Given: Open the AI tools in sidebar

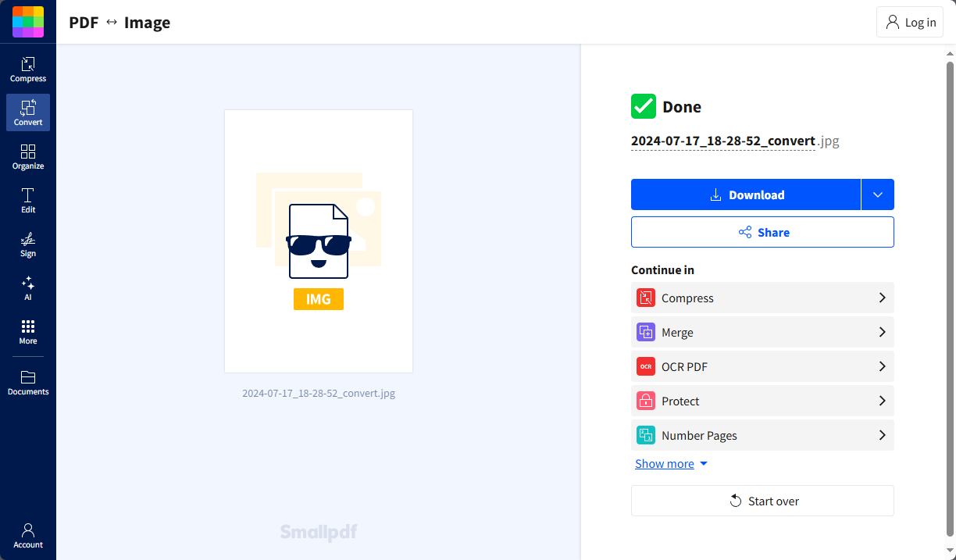Looking at the screenshot, I should click(28, 287).
